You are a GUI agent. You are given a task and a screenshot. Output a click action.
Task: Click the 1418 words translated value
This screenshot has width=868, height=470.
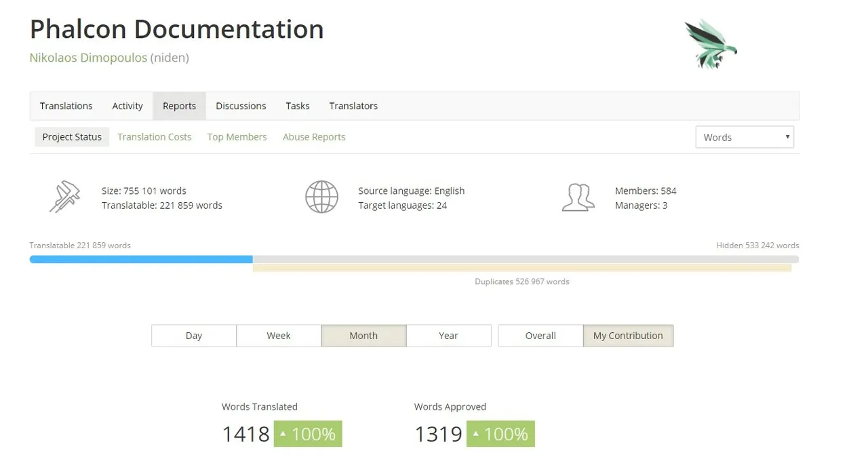pyautogui.click(x=246, y=434)
